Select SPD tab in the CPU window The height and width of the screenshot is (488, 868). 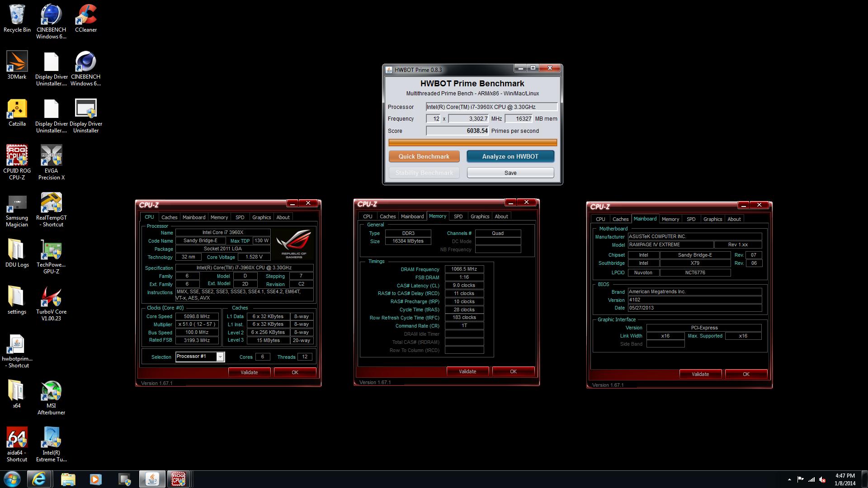[240, 217]
